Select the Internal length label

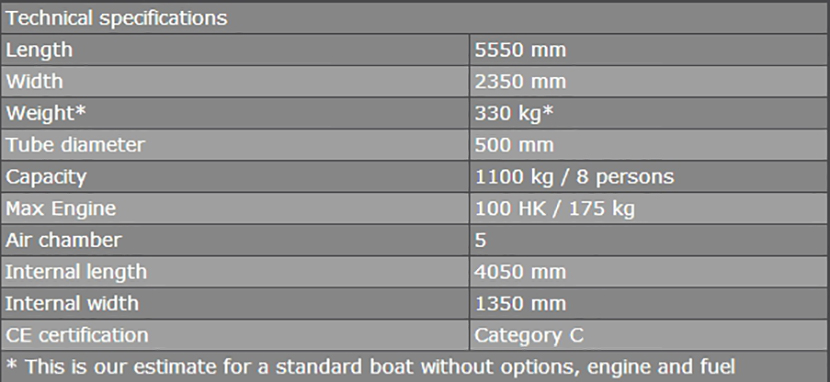tap(76, 272)
